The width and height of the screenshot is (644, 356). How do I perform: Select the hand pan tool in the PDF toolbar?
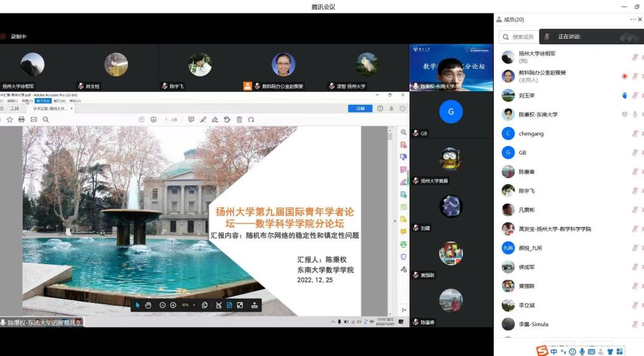(x=148, y=305)
